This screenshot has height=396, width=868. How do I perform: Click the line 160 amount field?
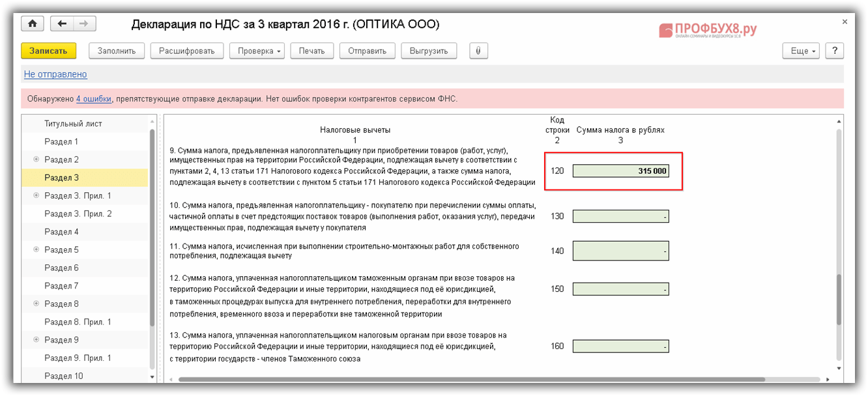pos(621,346)
